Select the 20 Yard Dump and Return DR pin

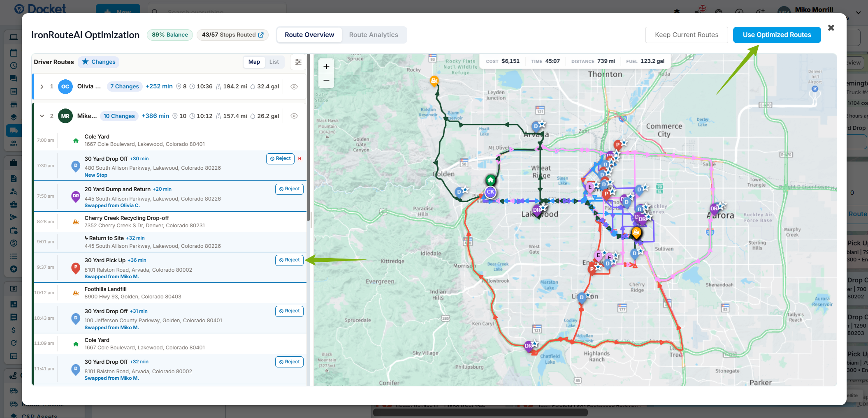76,196
